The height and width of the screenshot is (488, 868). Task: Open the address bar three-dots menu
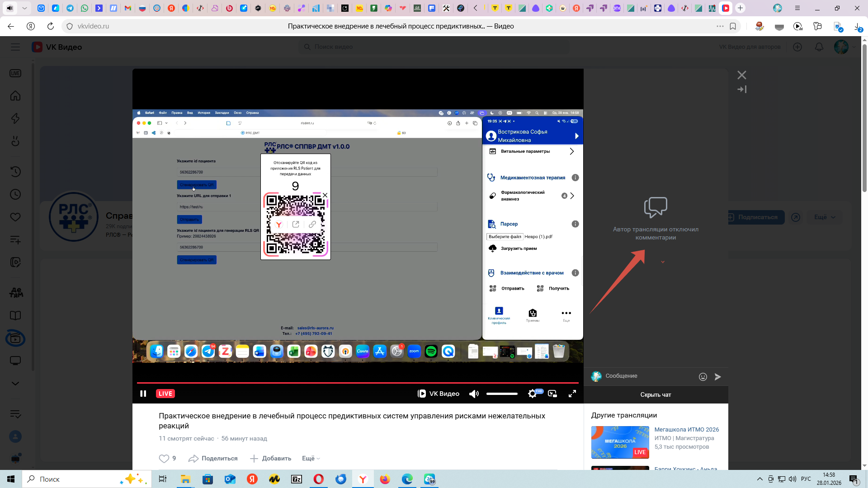point(720,26)
